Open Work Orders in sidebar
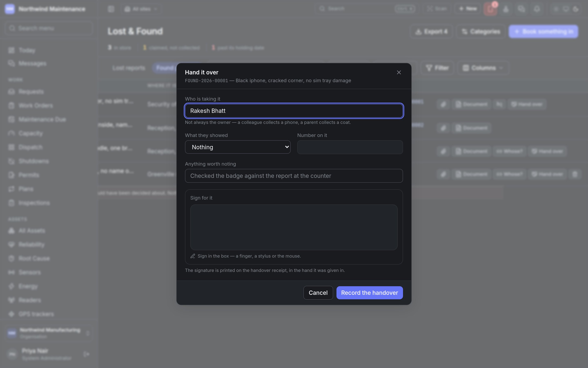The width and height of the screenshot is (588, 368). (49, 106)
